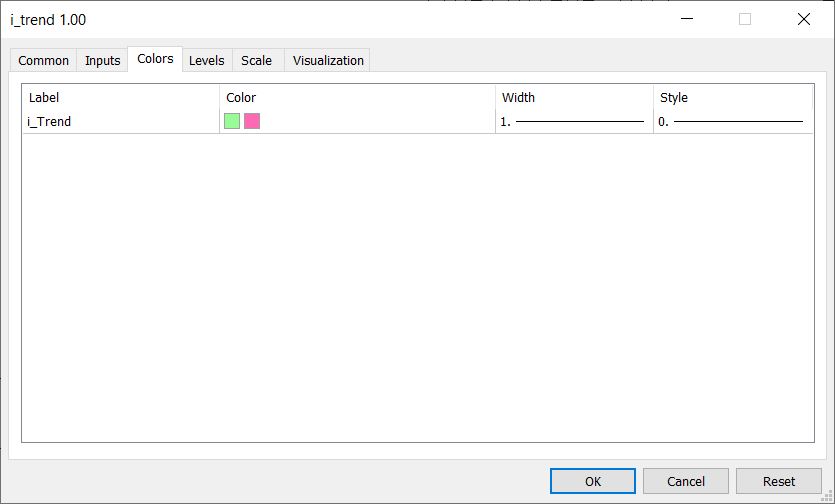835x504 pixels.
Task: Go to the Scale tab
Action: (x=257, y=60)
